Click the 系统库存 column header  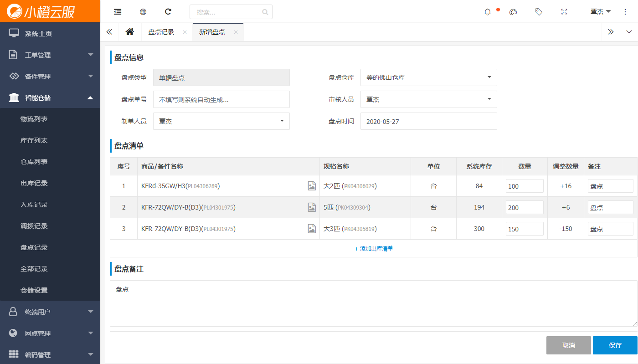tap(479, 166)
